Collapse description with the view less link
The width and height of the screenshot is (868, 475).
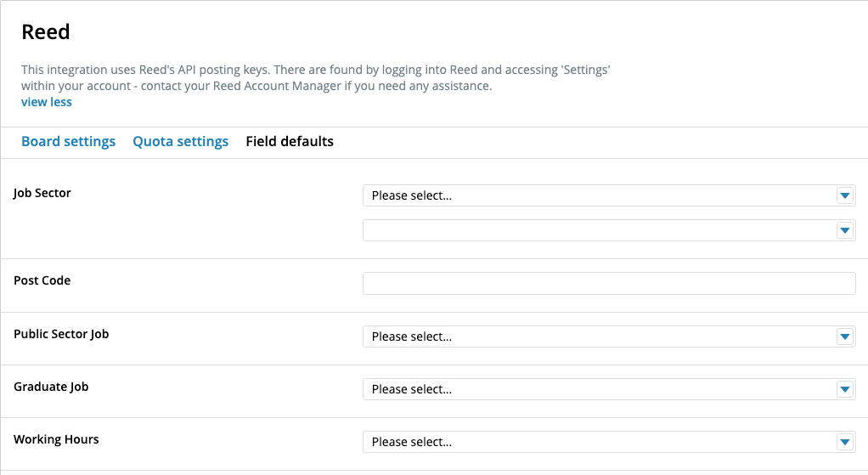(47, 102)
